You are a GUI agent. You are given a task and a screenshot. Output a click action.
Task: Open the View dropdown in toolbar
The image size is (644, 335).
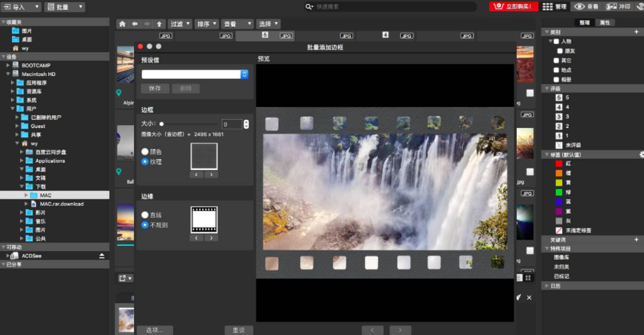(x=237, y=24)
